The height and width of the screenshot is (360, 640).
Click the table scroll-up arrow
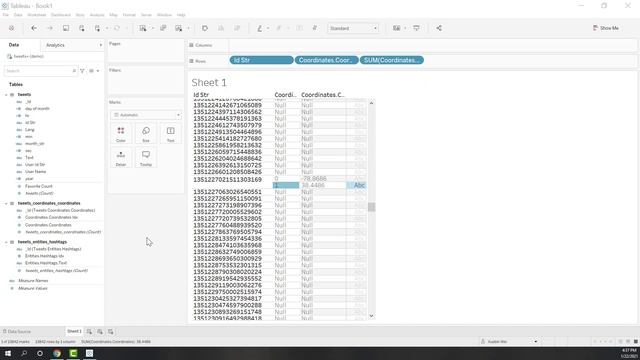click(371, 103)
